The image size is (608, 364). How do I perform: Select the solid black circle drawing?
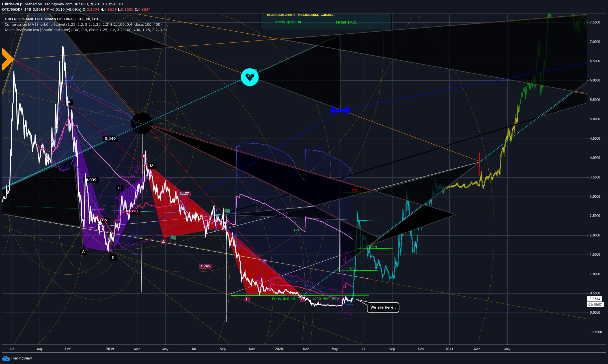[x=142, y=123]
